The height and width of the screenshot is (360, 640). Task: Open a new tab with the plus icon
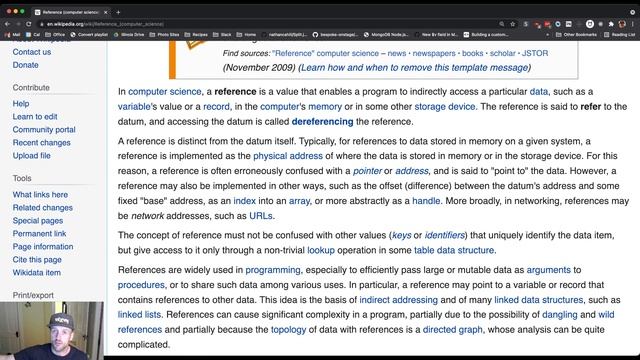tap(118, 12)
